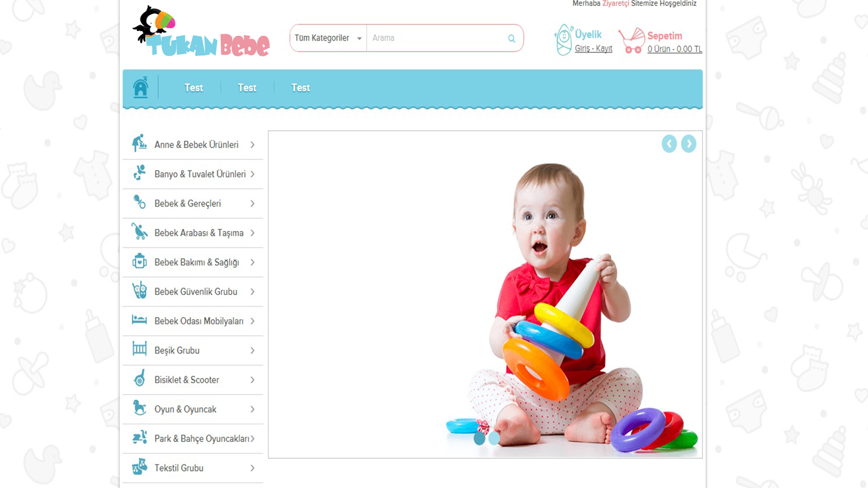
Task: Open the 0 Ürün - 0.00 TL cart link
Action: coord(674,49)
